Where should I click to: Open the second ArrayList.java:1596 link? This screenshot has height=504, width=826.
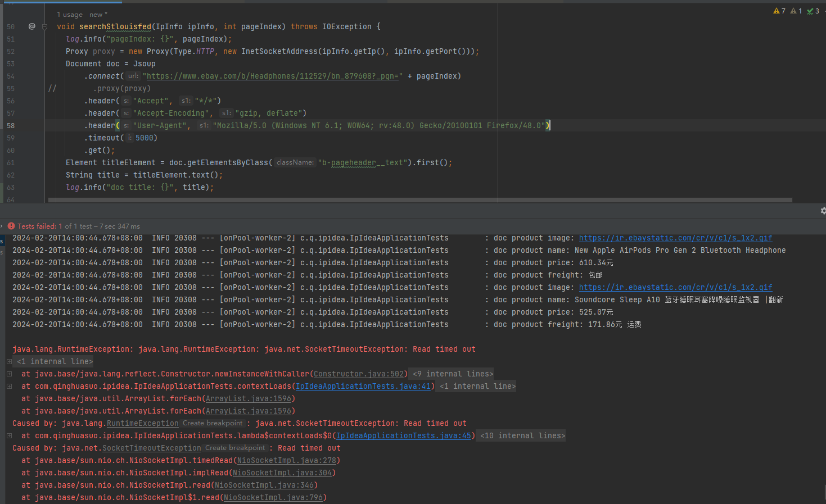click(x=249, y=411)
